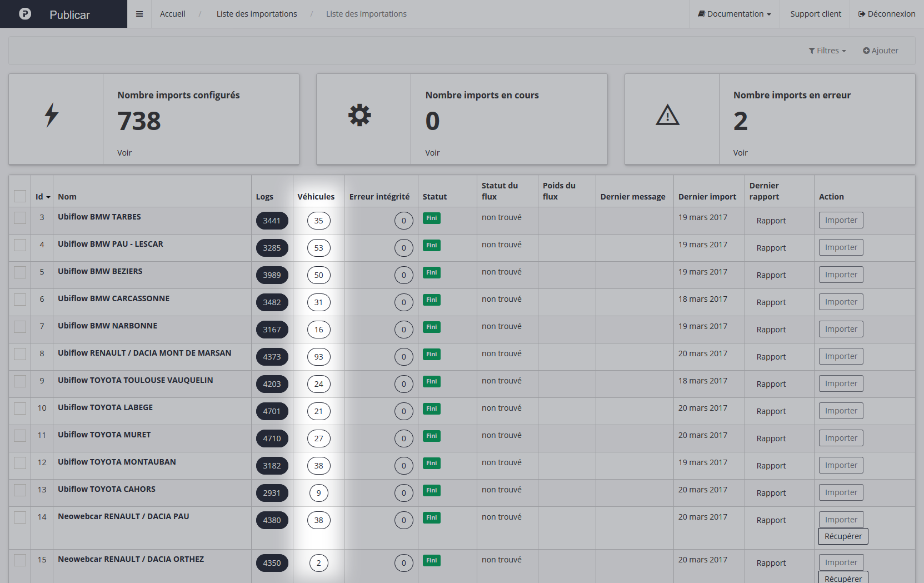Click the gear imports in progress icon

point(359,115)
